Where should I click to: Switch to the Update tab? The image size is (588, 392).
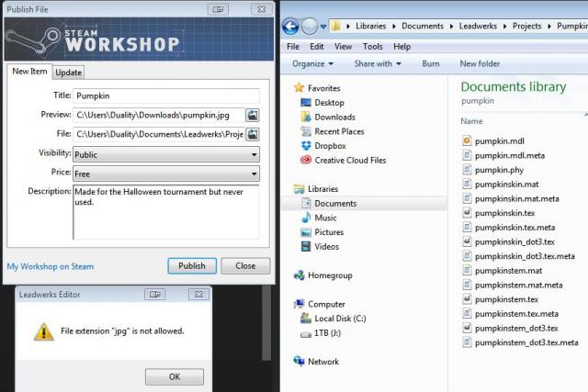pos(68,73)
